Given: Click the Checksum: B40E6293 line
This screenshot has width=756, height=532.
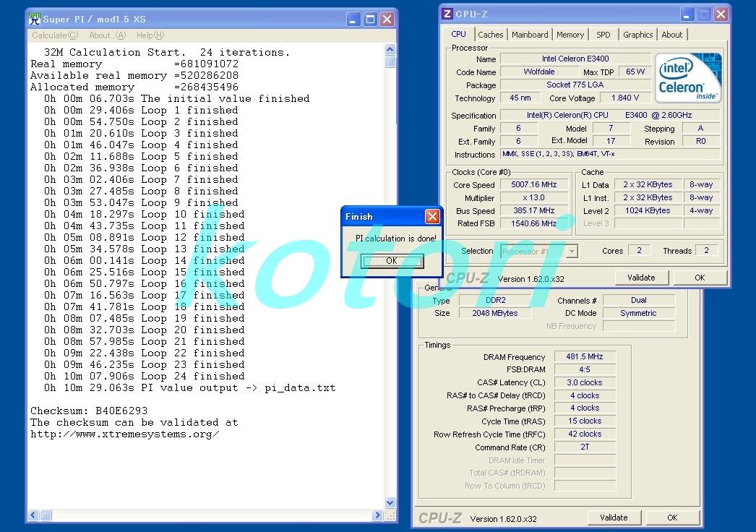Looking at the screenshot, I should point(89,411).
